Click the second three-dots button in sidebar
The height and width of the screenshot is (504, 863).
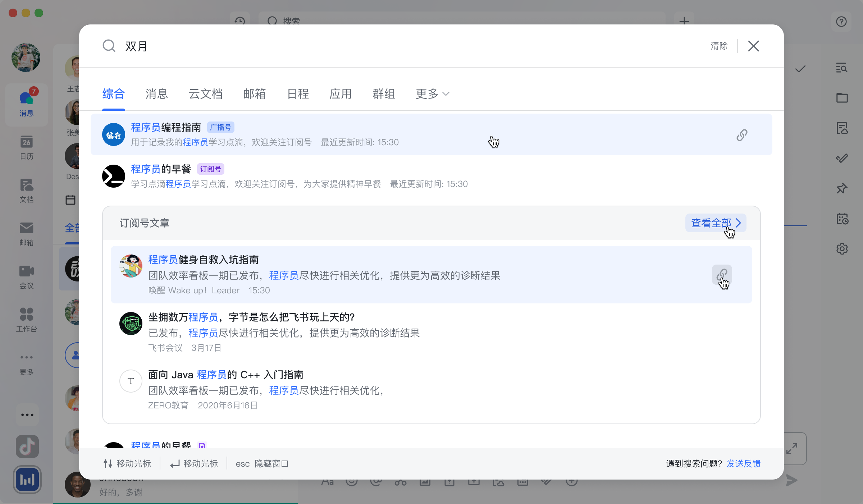27,415
